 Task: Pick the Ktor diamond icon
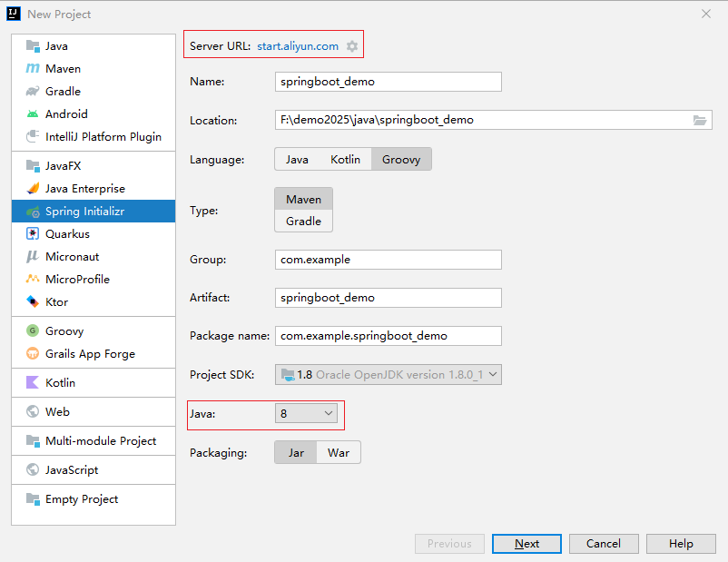click(x=33, y=302)
